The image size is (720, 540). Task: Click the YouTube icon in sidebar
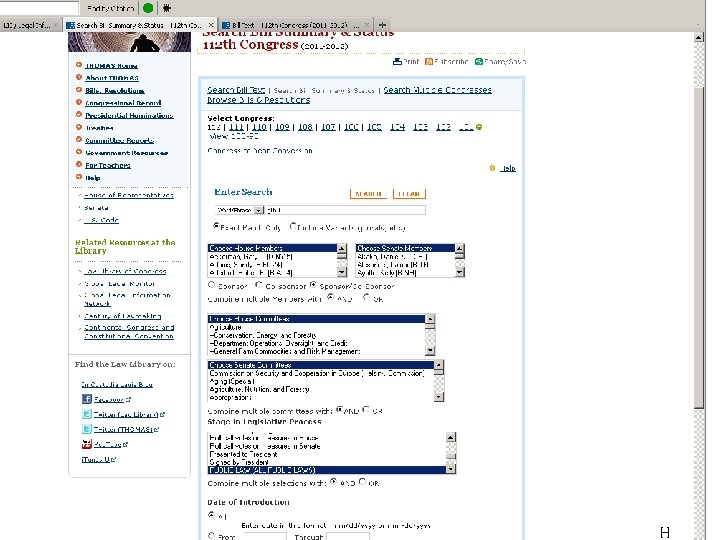[87, 444]
